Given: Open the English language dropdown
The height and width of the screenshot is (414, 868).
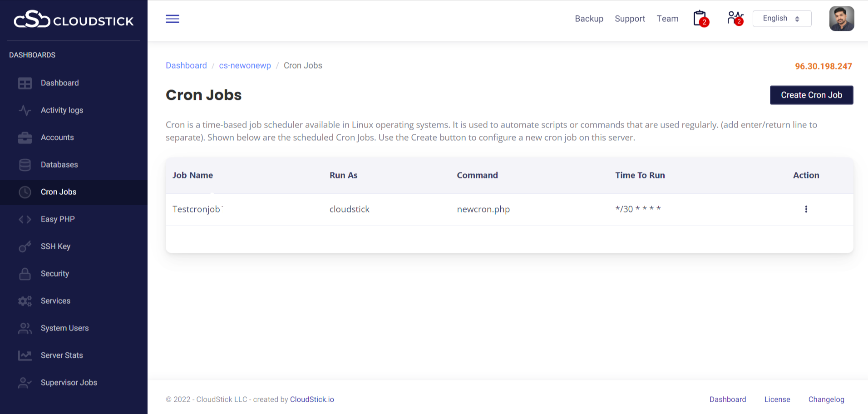Looking at the screenshot, I should point(781,19).
